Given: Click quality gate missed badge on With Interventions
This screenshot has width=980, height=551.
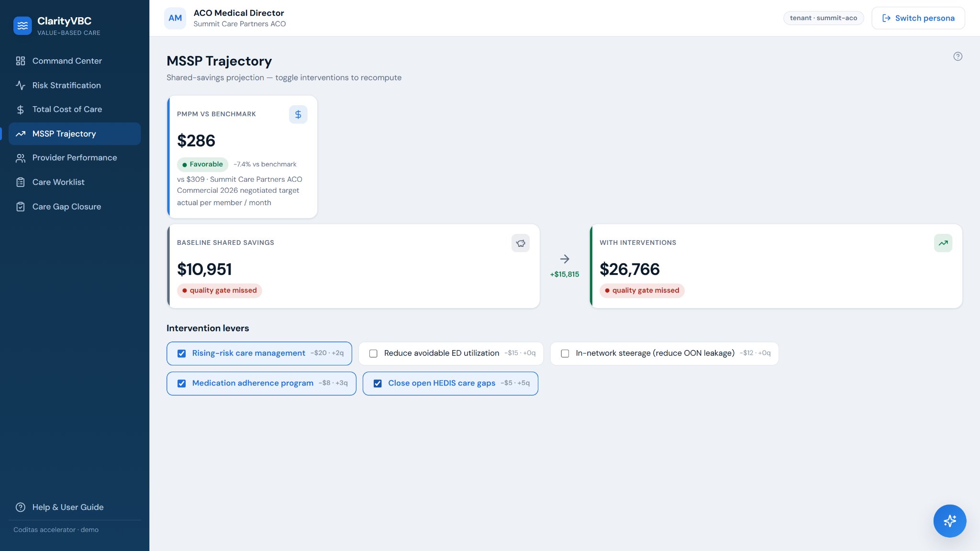Looking at the screenshot, I should point(642,290).
